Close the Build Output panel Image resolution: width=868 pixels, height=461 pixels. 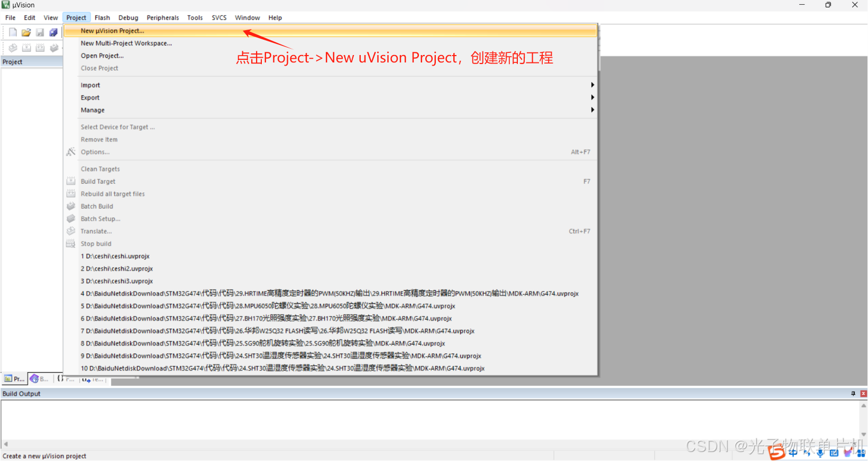click(863, 393)
